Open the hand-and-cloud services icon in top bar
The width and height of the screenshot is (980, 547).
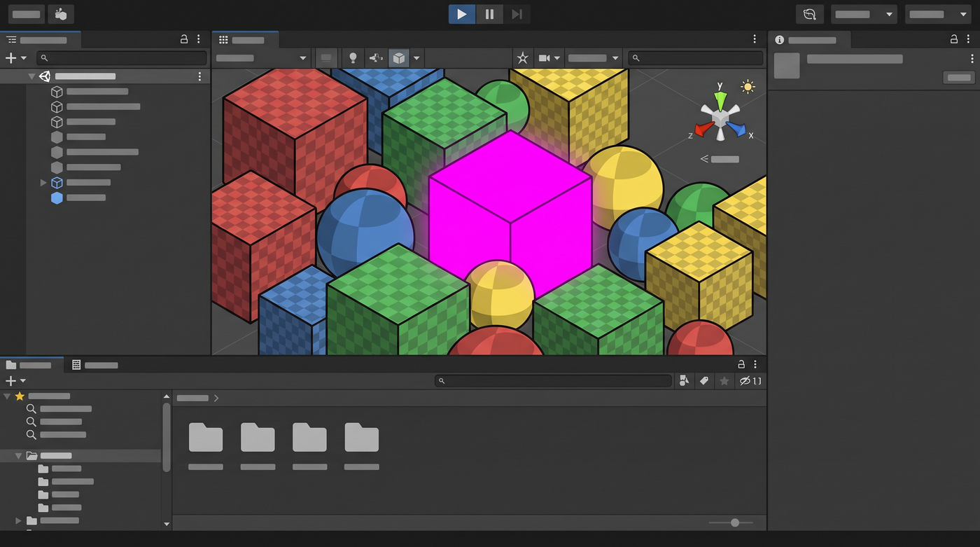point(62,14)
